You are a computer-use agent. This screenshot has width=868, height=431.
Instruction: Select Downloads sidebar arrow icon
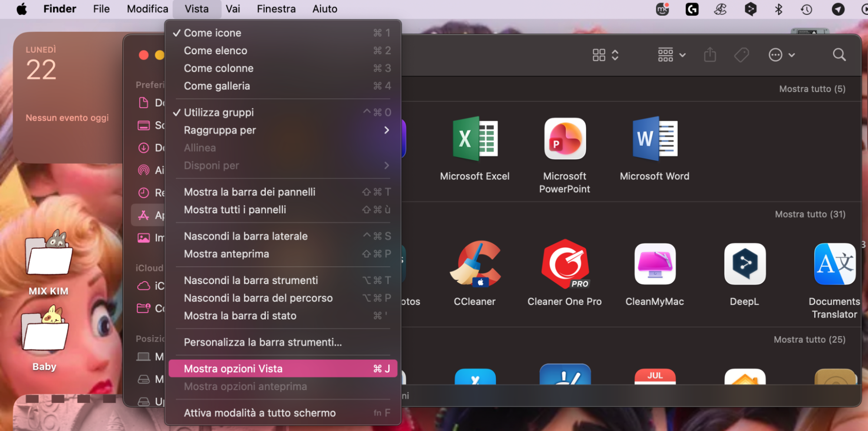click(x=143, y=148)
